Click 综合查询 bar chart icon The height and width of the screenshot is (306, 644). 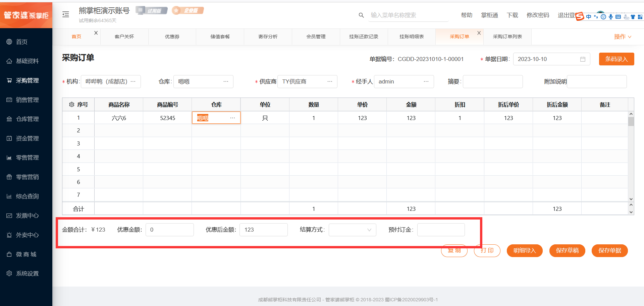[x=9, y=196]
